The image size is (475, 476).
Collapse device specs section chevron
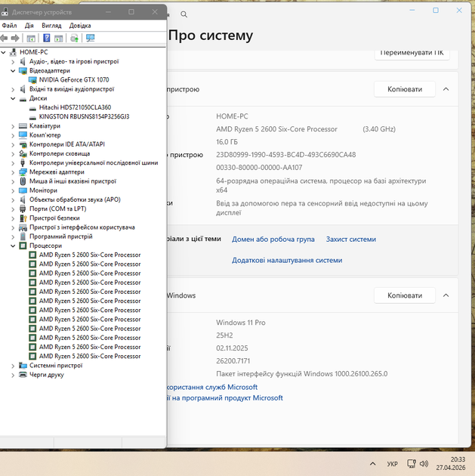pos(446,89)
